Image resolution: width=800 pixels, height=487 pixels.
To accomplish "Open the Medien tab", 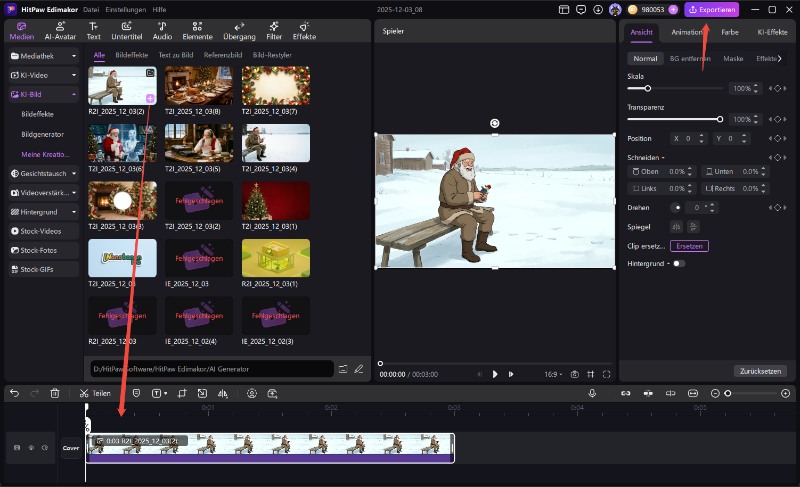I will click(x=21, y=31).
